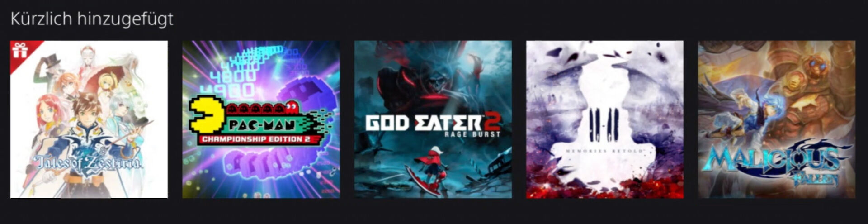The image size is (868, 224).
Task: Click the Malicious Fallen logo text
Action: (776, 163)
